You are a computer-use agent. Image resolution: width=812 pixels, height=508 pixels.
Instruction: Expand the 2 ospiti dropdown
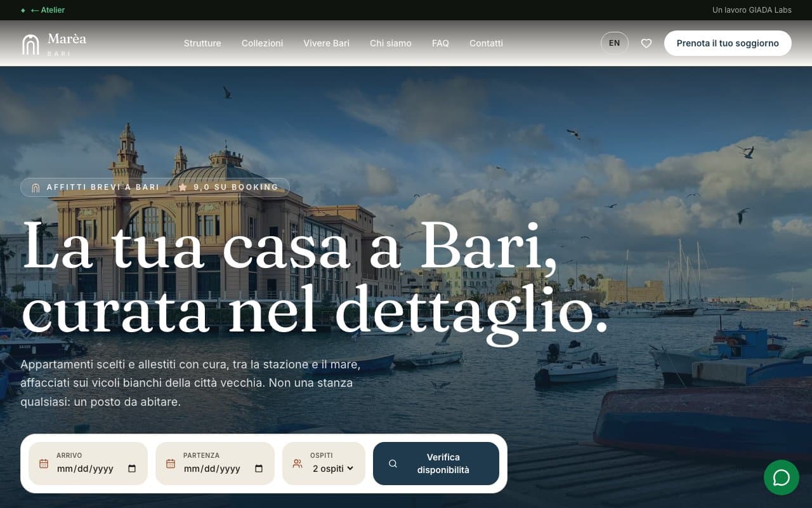333,469
